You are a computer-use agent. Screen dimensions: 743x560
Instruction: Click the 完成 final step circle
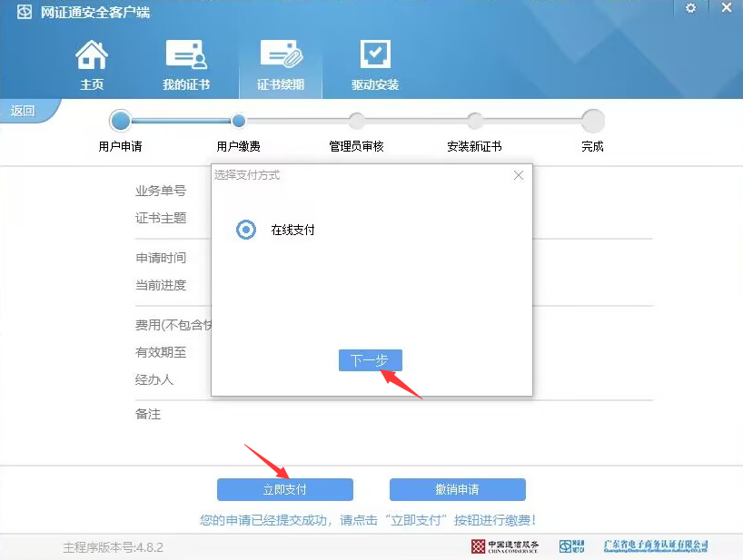pyautogui.click(x=592, y=121)
